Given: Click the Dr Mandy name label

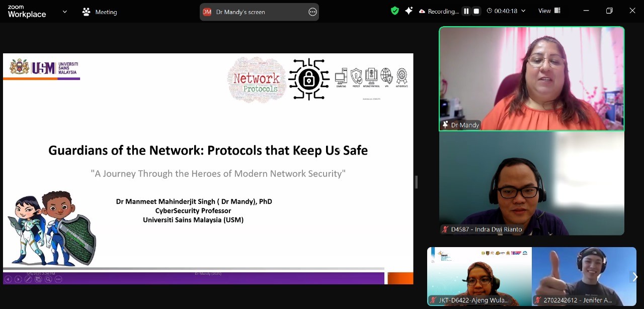Looking at the screenshot, I should pyautogui.click(x=465, y=125).
